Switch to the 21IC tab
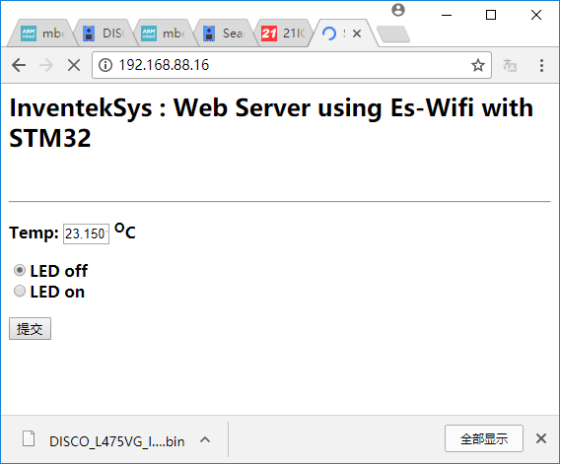 click(284, 34)
